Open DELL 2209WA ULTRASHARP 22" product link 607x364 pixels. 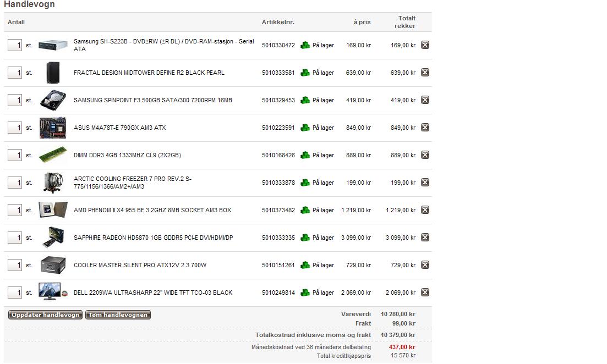(x=153, y=293)
